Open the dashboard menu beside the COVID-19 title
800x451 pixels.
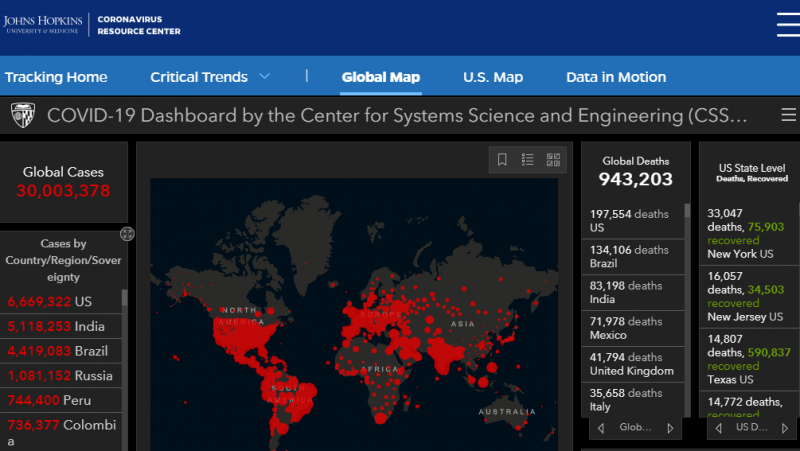(788, 115)
